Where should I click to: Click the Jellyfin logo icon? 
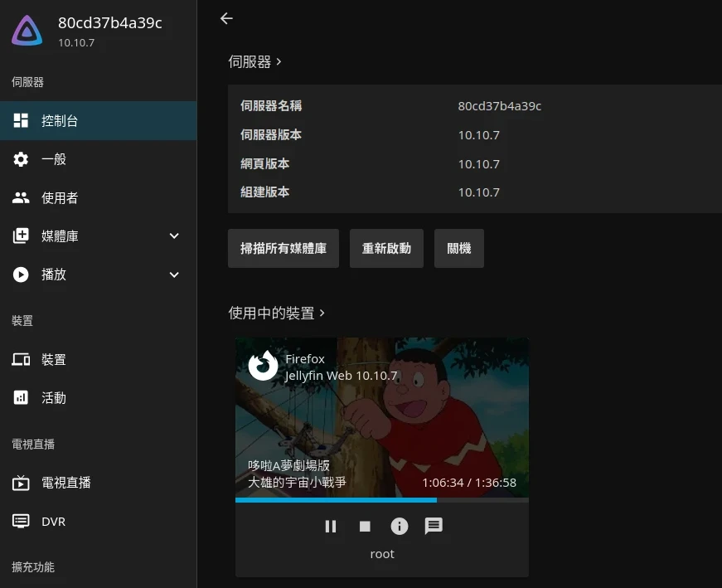pos(27,32)
